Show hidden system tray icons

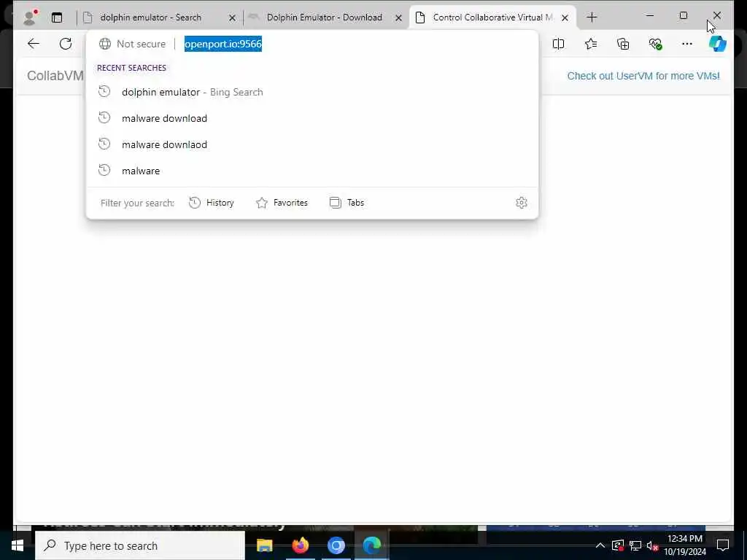coord(600,545)
